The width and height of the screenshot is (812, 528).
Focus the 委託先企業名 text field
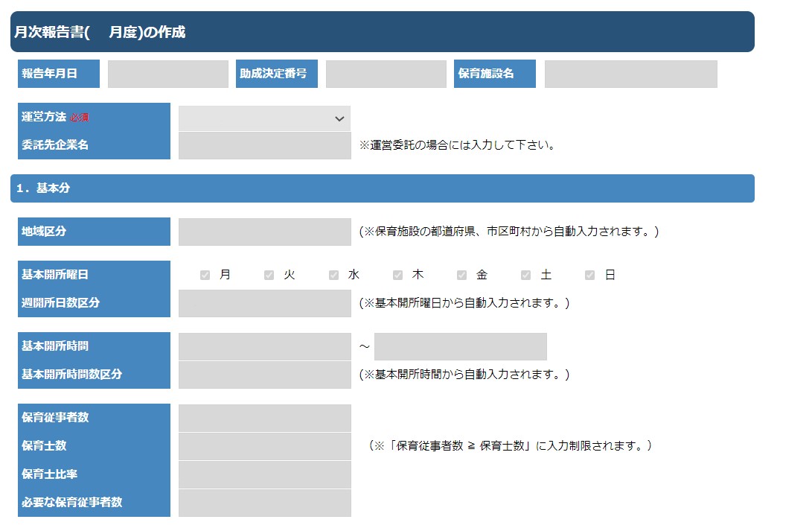tap(264, 146)
